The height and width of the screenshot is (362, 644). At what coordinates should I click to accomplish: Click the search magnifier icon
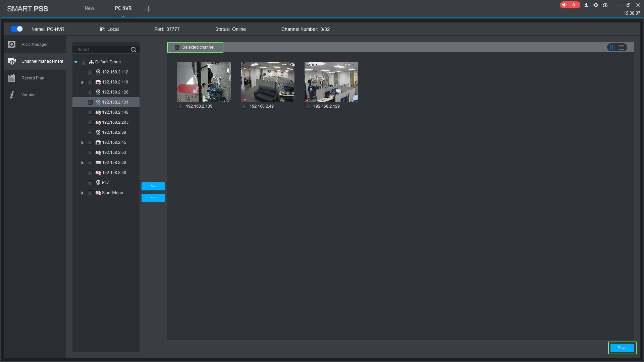(x=133, y=50)
